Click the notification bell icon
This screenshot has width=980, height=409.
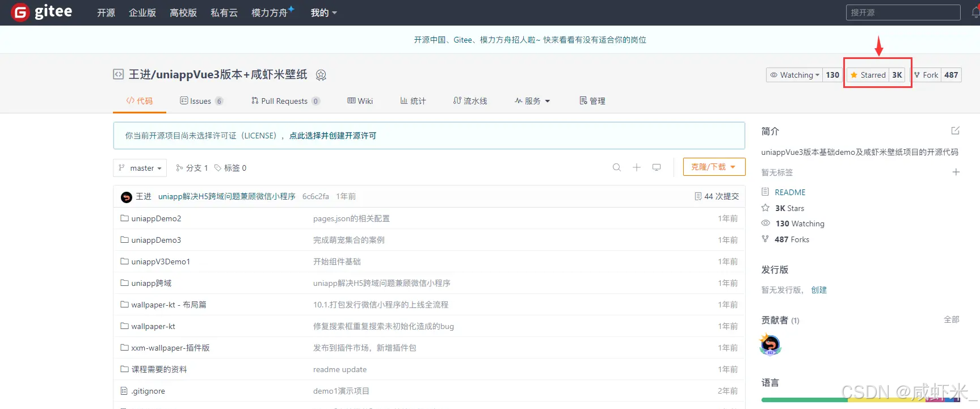(975, 12)
